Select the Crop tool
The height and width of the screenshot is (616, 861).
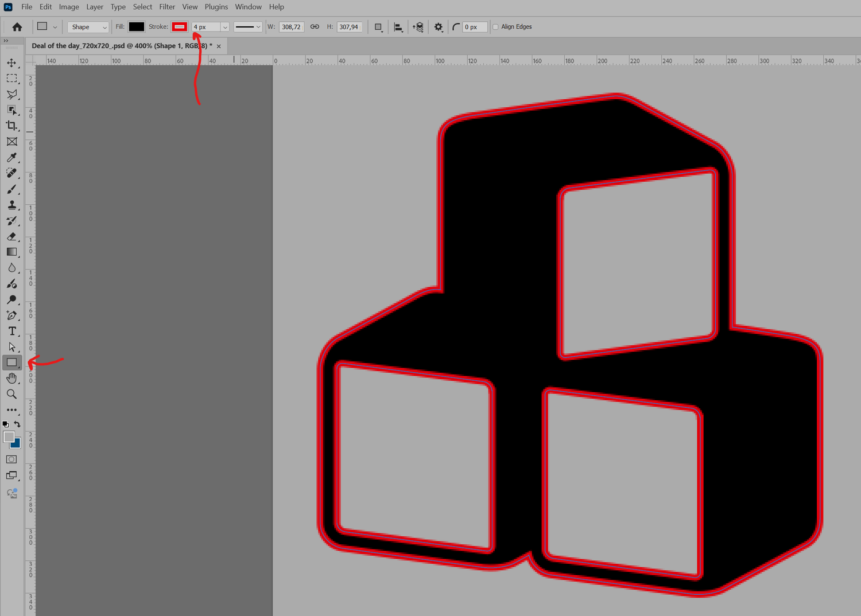[x=11, y=126]
